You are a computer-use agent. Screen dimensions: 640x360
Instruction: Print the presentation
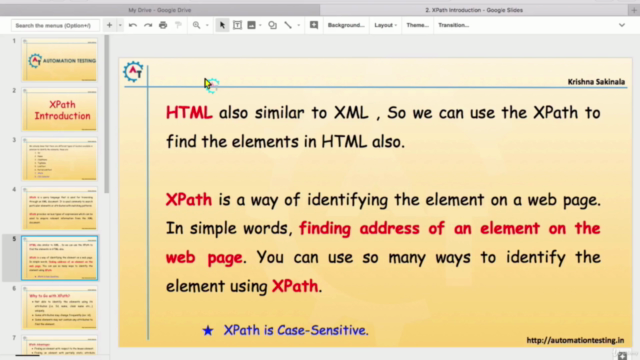click(x=163, y=25)
